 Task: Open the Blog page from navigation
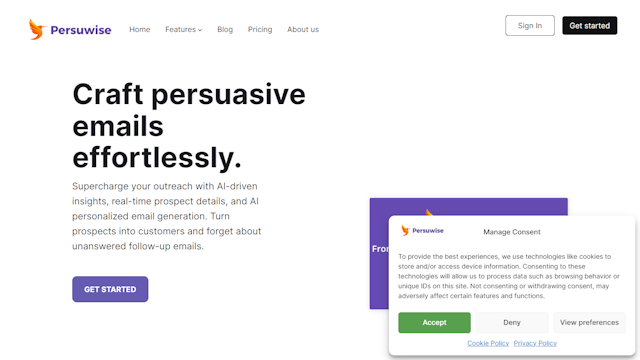[x=225, y=29]
